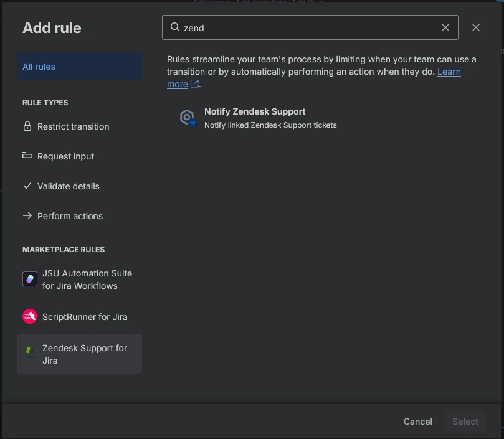Click the Notify Zendesk Support rule icon

click(x=187, y=118)
